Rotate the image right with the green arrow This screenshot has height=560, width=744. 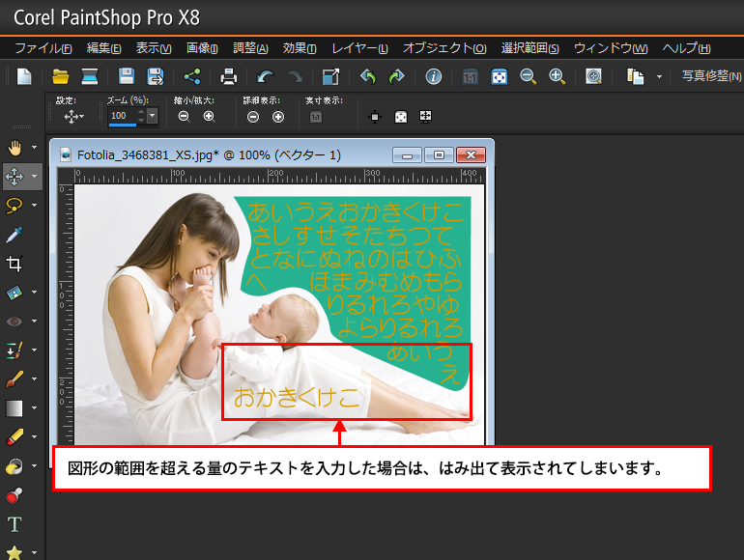tap(396, 76)
